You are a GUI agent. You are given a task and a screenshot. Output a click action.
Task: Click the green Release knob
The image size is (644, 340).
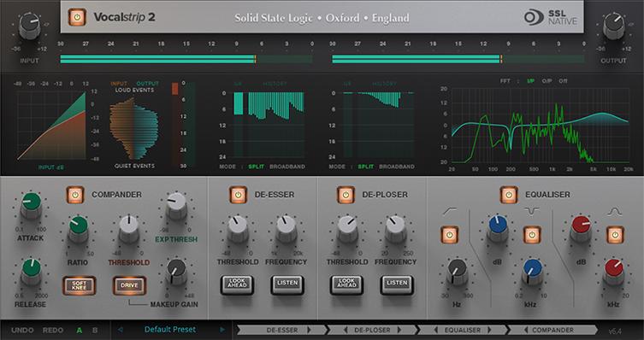coord(31,271)
